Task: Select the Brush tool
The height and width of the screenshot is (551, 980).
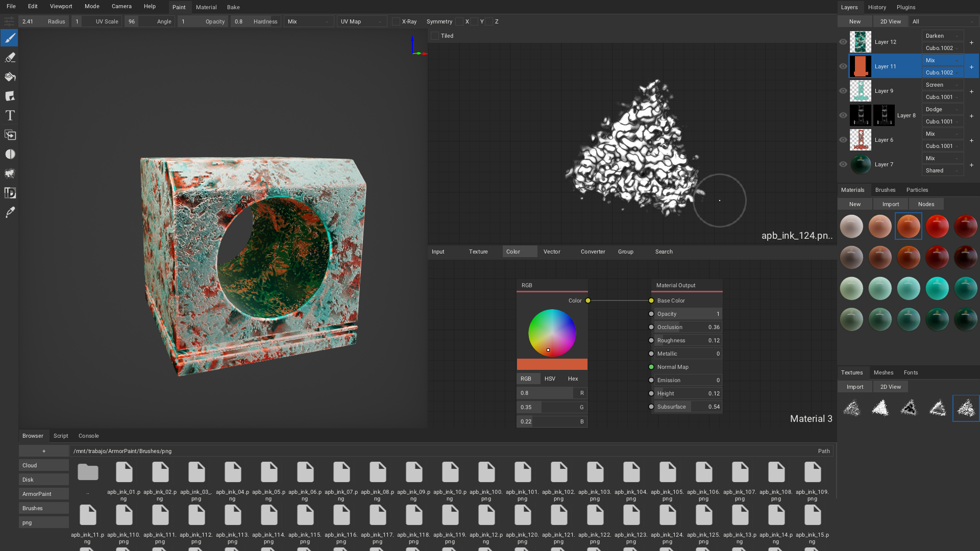Action: click(9, 38)
